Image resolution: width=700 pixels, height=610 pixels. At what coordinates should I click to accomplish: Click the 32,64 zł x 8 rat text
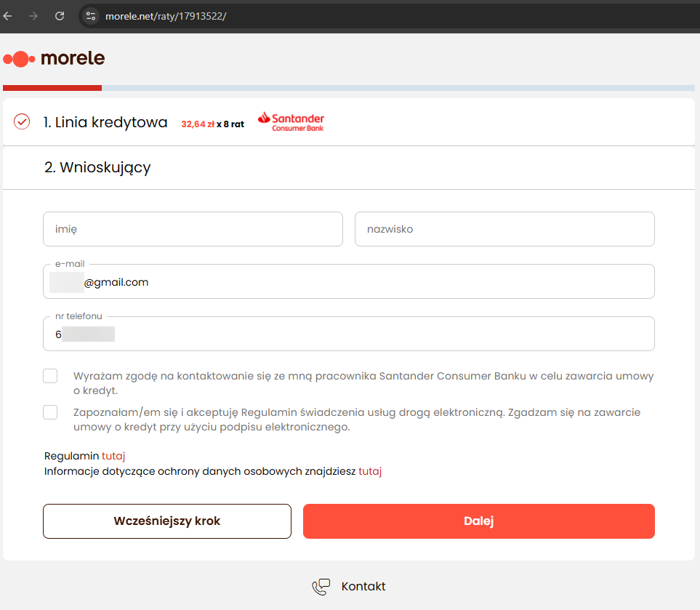[x=212, y=124]
